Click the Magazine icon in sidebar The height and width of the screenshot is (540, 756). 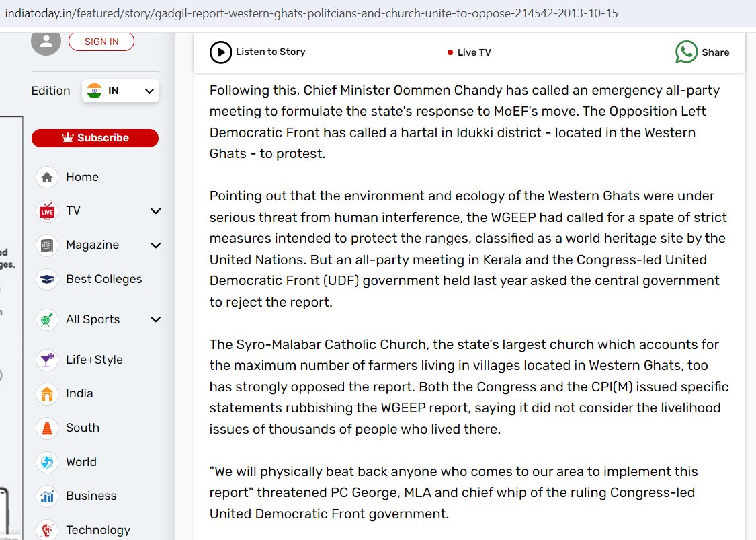click(47, 245)
